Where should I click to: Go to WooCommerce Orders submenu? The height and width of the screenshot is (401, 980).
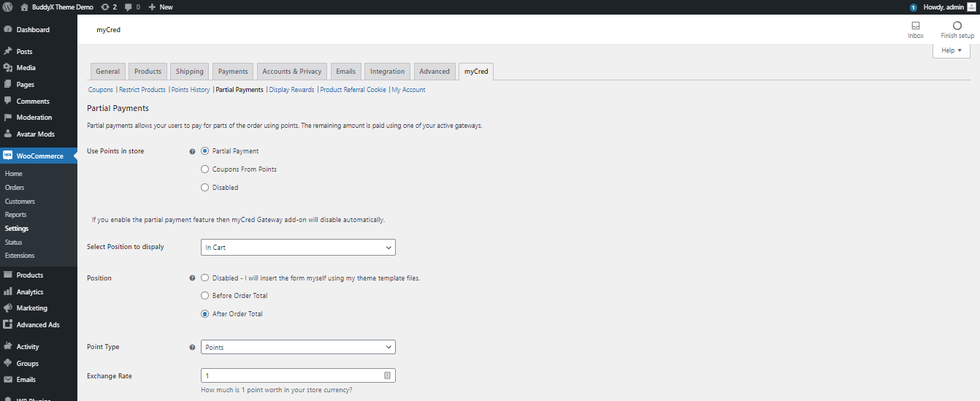pyautogui.click(x=15, y=187)
